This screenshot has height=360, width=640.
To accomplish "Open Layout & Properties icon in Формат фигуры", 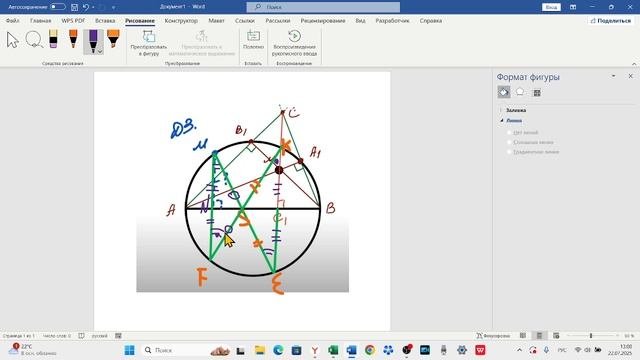I will 537,93.
